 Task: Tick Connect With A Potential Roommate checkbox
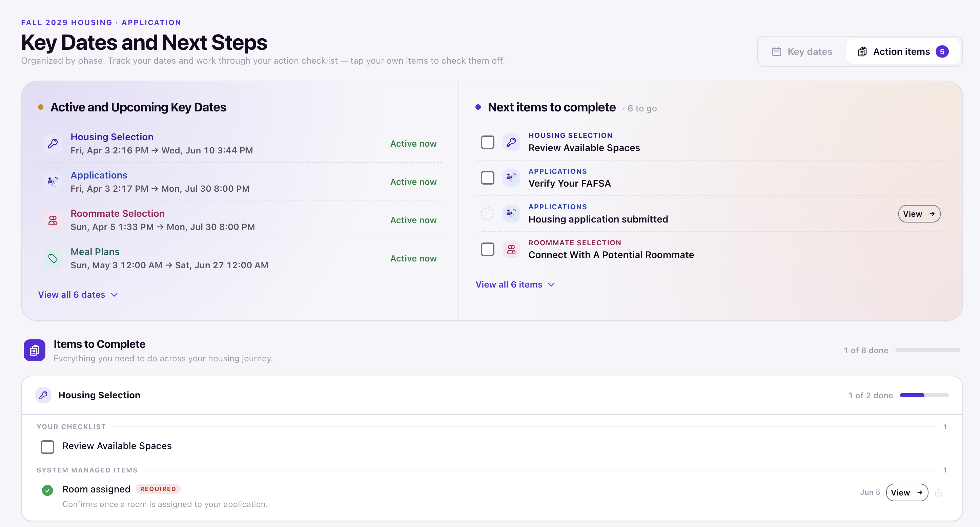pyautogui.click(x=487, y=249)
